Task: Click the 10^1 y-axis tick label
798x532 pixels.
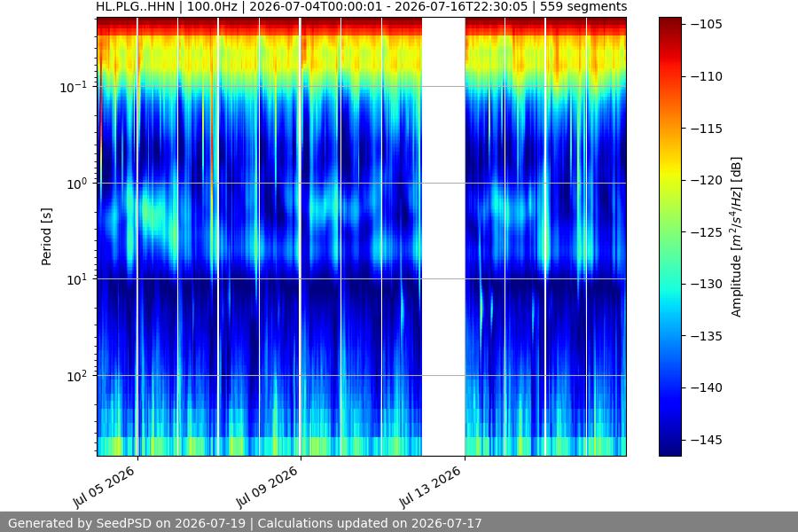Action: click(x=76, y=279)
